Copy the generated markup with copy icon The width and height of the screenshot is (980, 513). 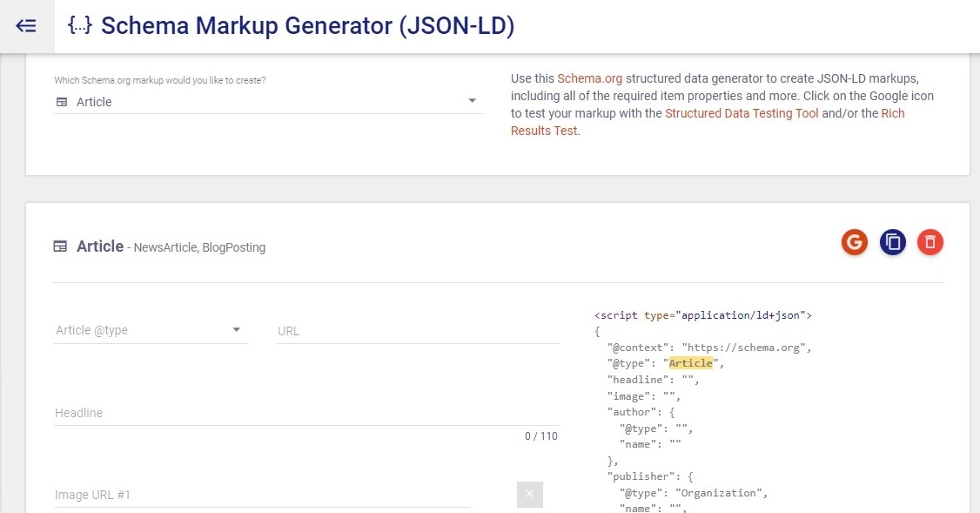tap(892, 242)
